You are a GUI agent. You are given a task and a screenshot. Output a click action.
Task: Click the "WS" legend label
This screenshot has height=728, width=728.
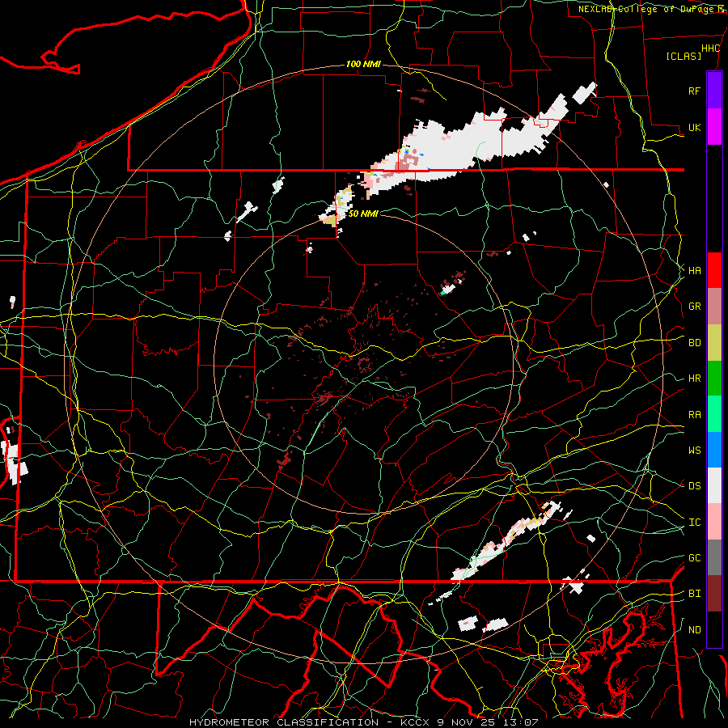click(694, 450)
